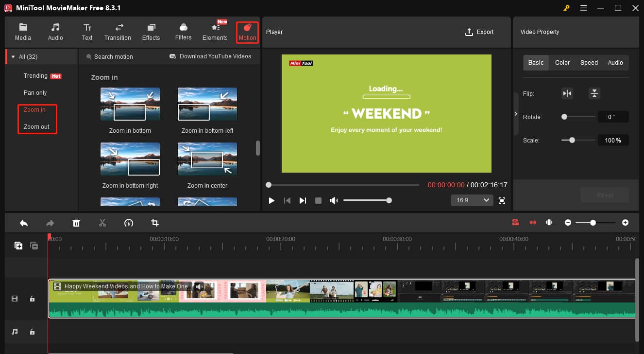
Task: Lock the audio track
Action: [x=32, y=331]
